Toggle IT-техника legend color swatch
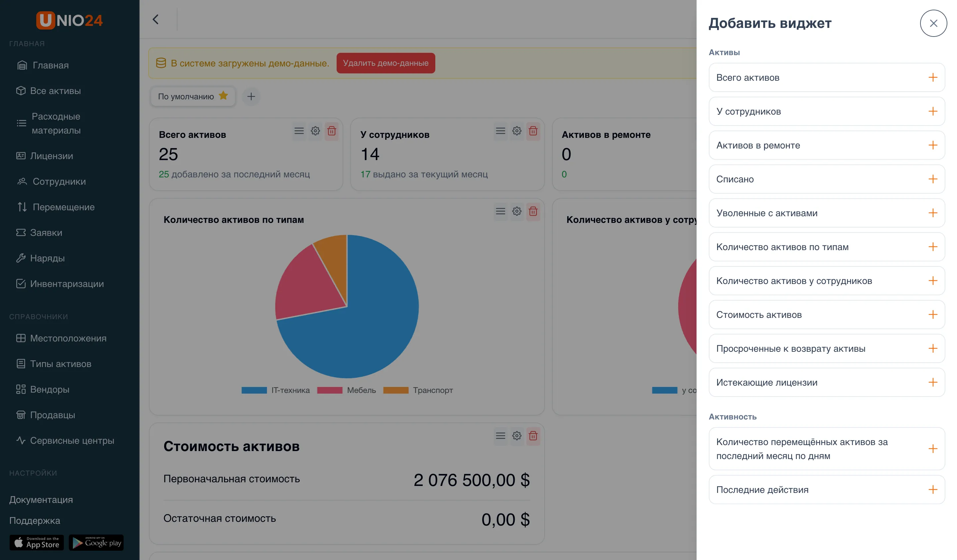 pyautogui.click(x=254, y=390)
